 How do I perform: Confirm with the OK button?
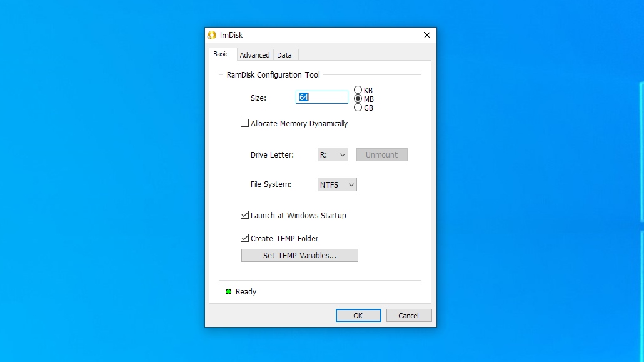pos(358,316)
